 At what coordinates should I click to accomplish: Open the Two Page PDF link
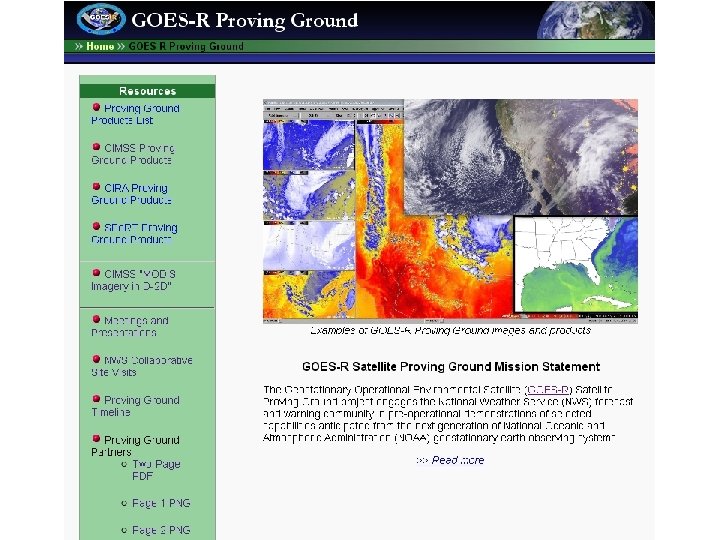click(x=156, y=470)
